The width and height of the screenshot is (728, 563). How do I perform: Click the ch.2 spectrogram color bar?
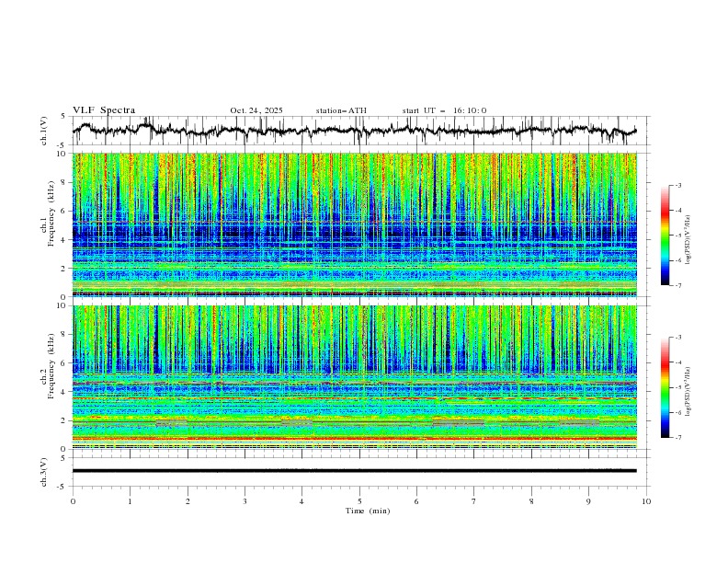tap(665, 387)
